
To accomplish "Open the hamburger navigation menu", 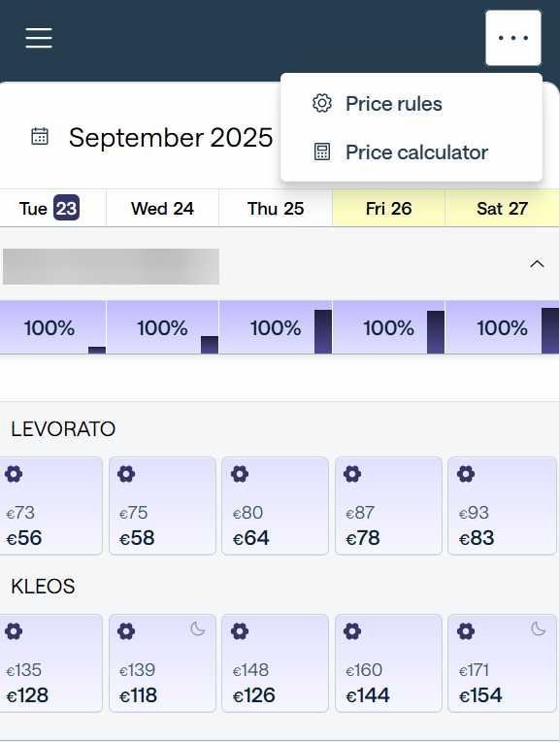I will pos(39,38).
